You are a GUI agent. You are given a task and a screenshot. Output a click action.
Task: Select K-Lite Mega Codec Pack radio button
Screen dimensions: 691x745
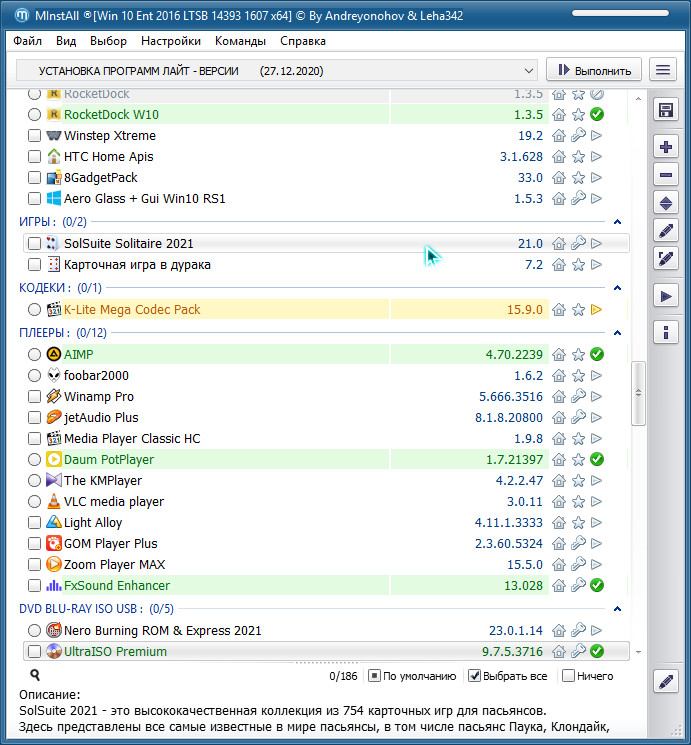pos(34,310)
